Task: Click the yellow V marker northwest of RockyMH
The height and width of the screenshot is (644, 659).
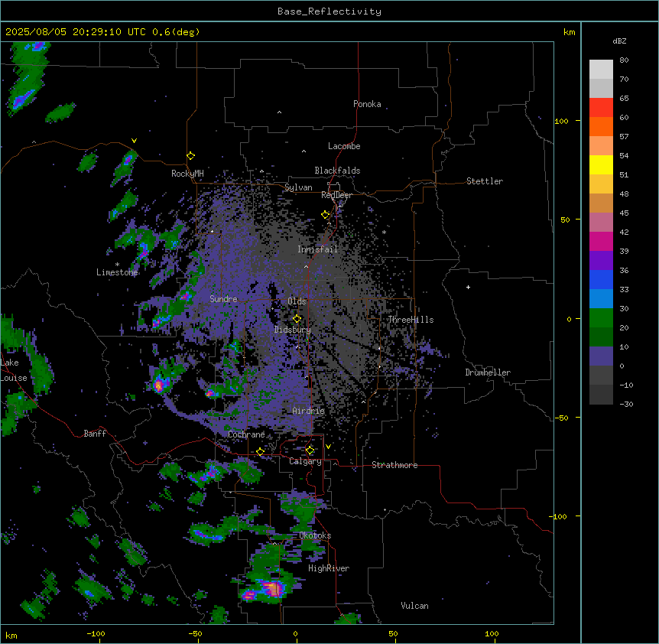Action: point(134,141)
